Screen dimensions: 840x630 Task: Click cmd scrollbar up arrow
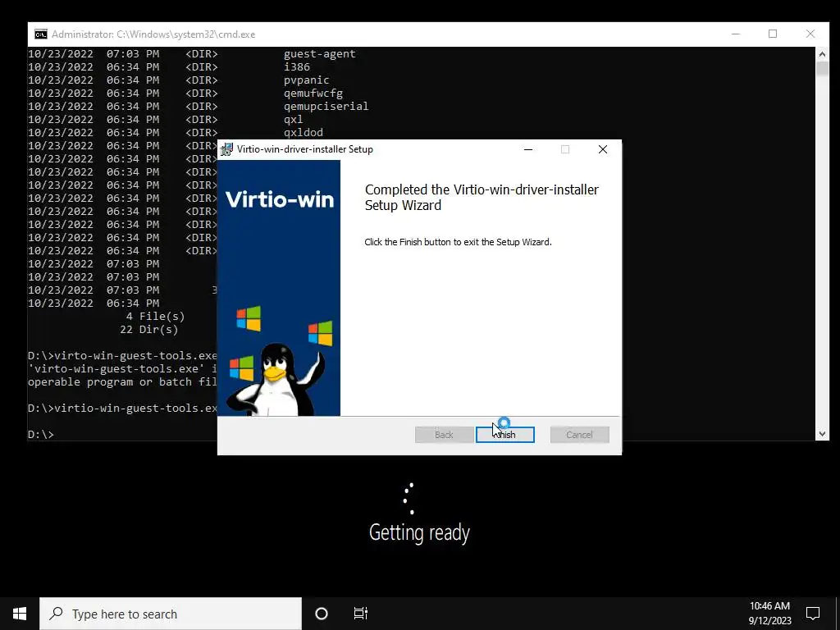(x=822, y=53)
